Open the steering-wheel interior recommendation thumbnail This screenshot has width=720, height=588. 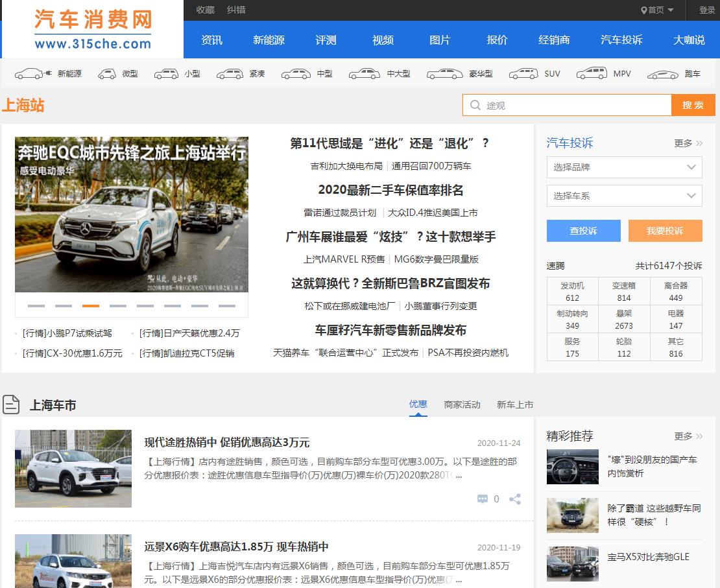(573, 467)
